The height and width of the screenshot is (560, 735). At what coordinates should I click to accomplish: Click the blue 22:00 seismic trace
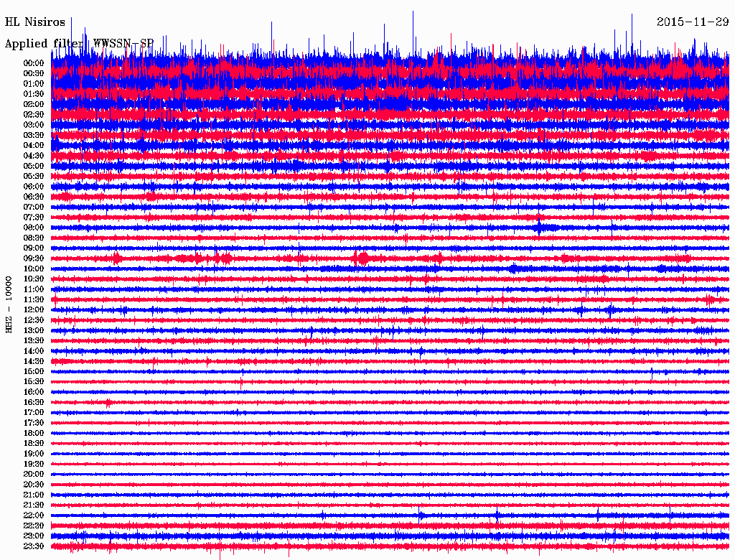(x=390, y=515)
